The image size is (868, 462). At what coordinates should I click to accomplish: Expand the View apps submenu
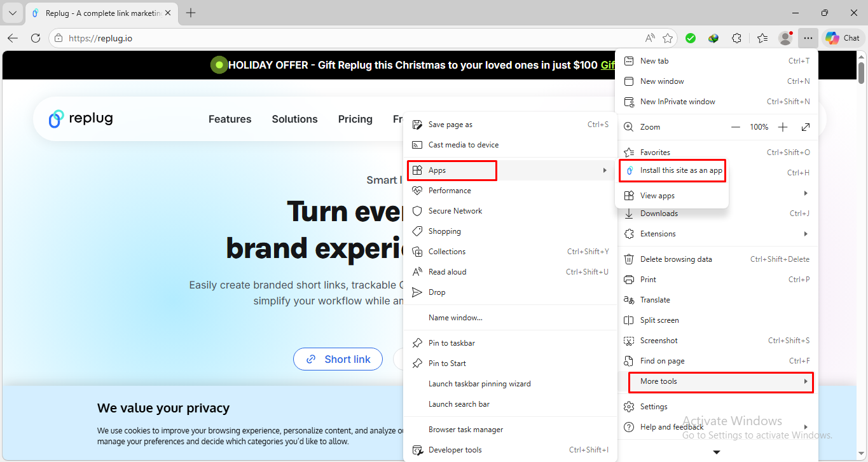click(x=658, y=195)
